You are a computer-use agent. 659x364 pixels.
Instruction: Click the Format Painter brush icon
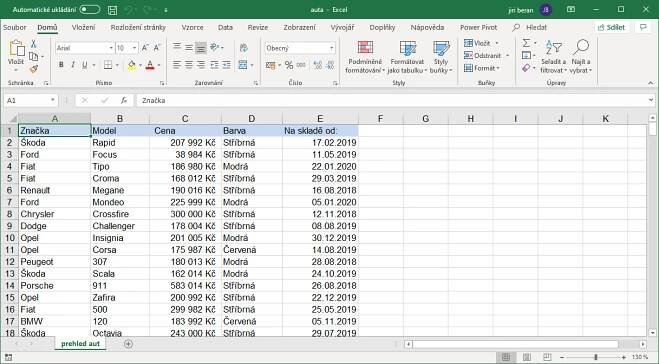34,69
